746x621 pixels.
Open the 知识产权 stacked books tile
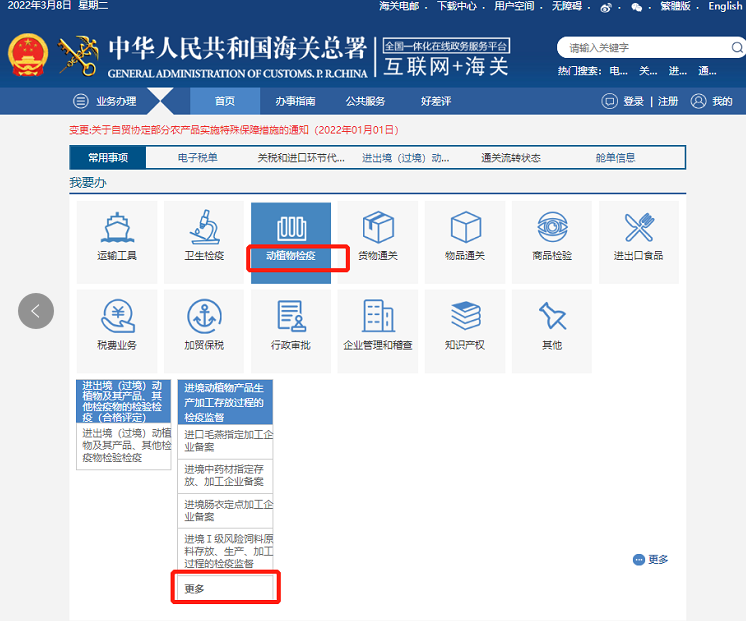coord(465,331)
